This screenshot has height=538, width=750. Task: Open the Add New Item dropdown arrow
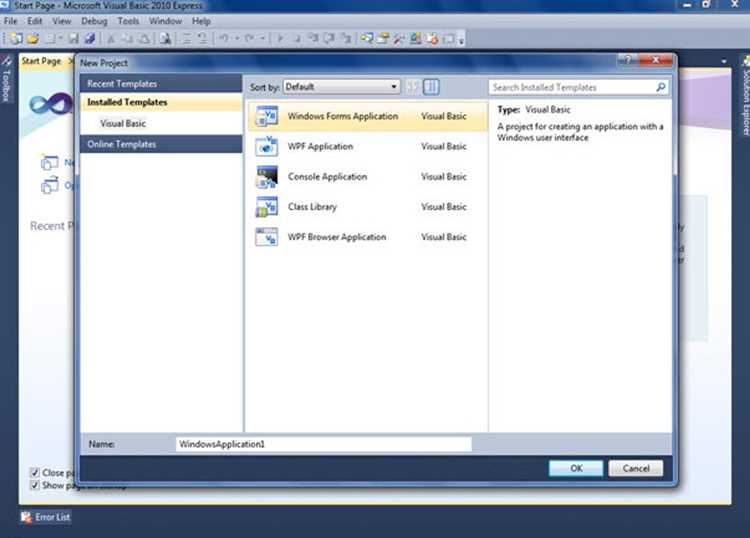tap(61, 39)
